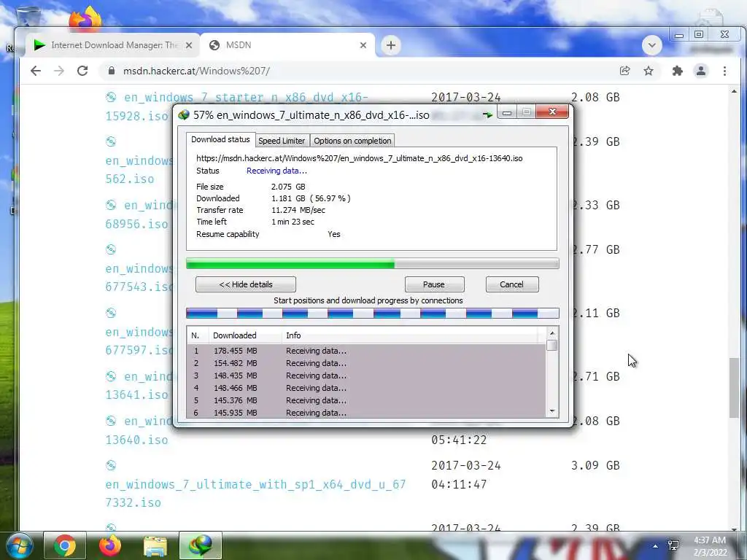Image resolution: width=747 pixels, height=560 pixels.
Task: Open Internet Download Manager taskbar icon
Action: [x=201, y=545]
